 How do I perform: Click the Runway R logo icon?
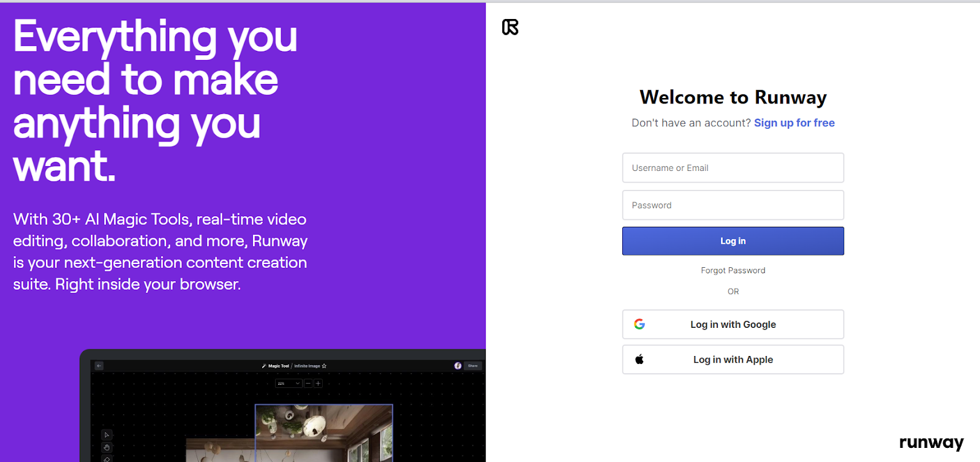(x=510, y=27)
